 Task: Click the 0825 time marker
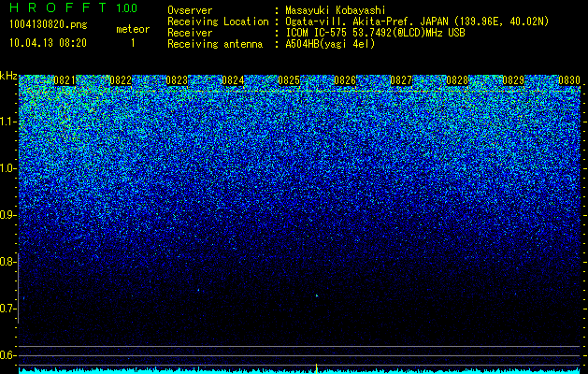pyautogui.click(x=289, y=80)
